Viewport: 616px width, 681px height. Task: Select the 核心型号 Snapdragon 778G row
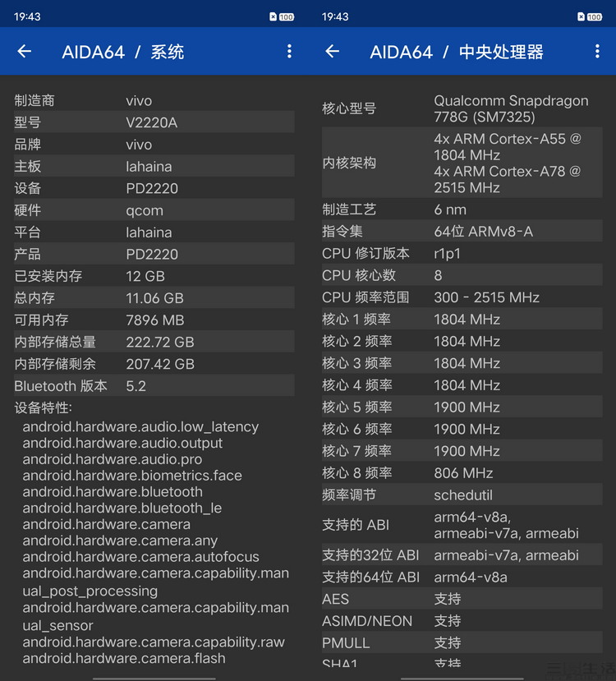pyautogui.click(x=462, y=108)
